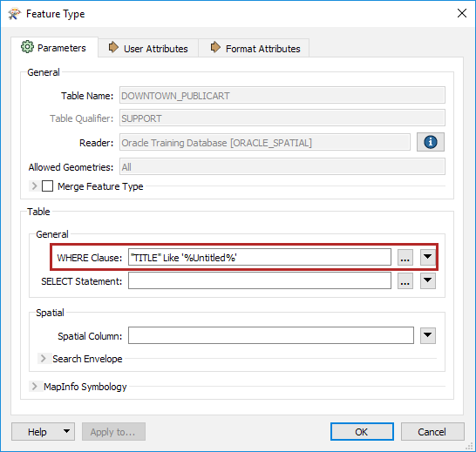The width and height of the screenshot is (476, 452).
Task: Open the Spatial Column dropdown arrow
Action: point(428,335)
